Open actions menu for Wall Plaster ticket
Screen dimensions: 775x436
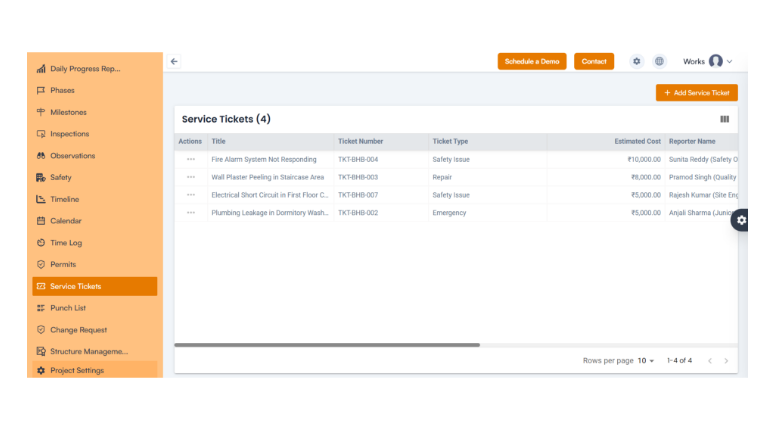(190, 177)
